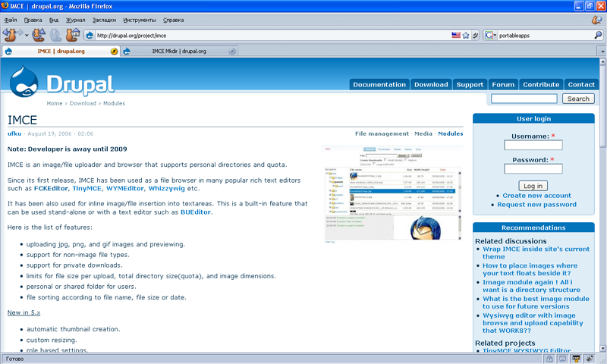607x364 pixels.
Task: Switch to the IMCE | drupal.org tab
Action: click(61, 51)
